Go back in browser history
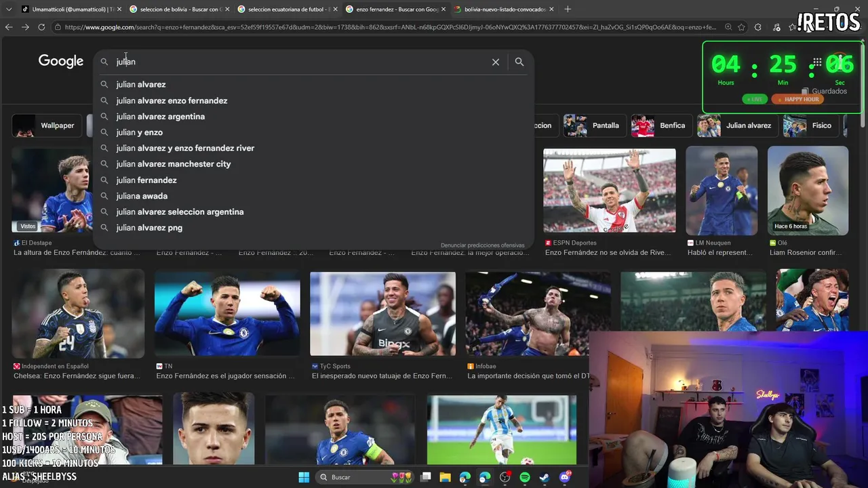 tap(9, 27)
